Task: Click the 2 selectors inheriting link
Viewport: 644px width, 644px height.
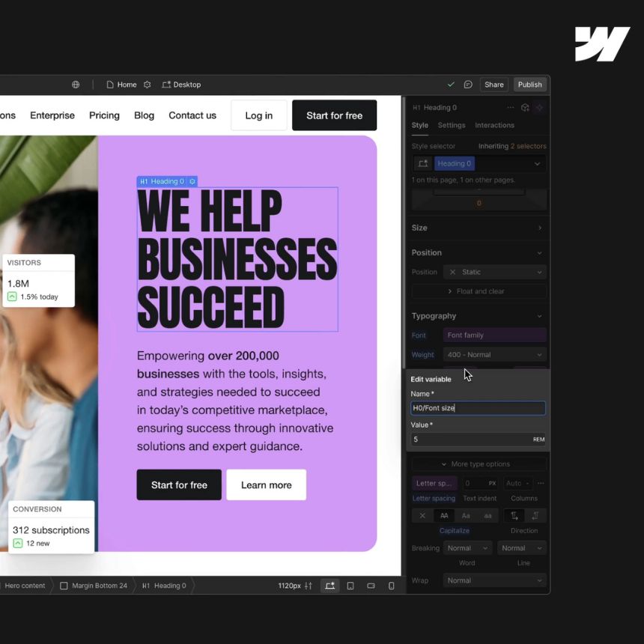Action: coord(528,146)
